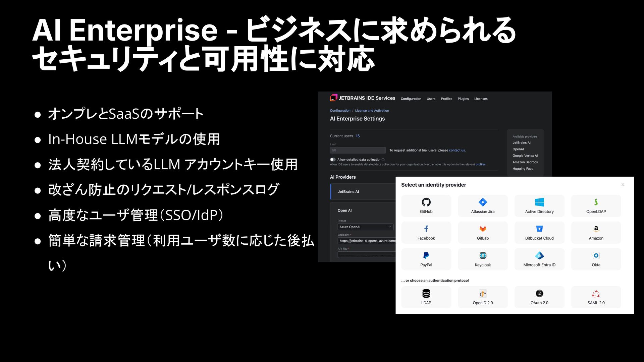This screenshot has width=644, height=362.
Task: Open the Configuration tab in top navigation
Action: [x=411, y=99]
